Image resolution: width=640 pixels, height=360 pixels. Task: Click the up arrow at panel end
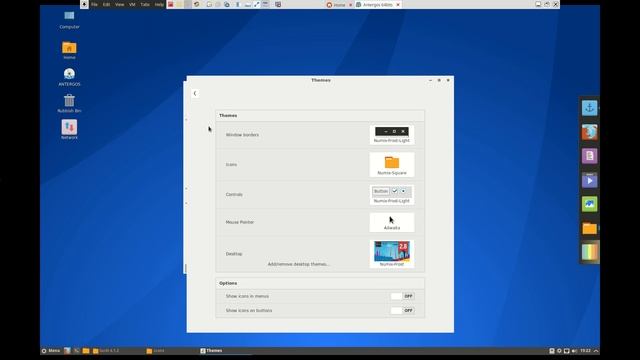[x=596, y=351]
